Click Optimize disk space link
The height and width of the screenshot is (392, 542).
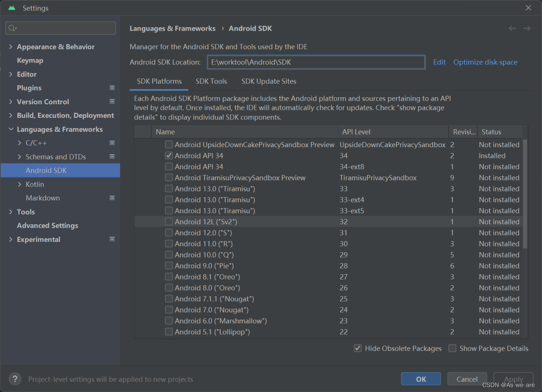point(485,62)
